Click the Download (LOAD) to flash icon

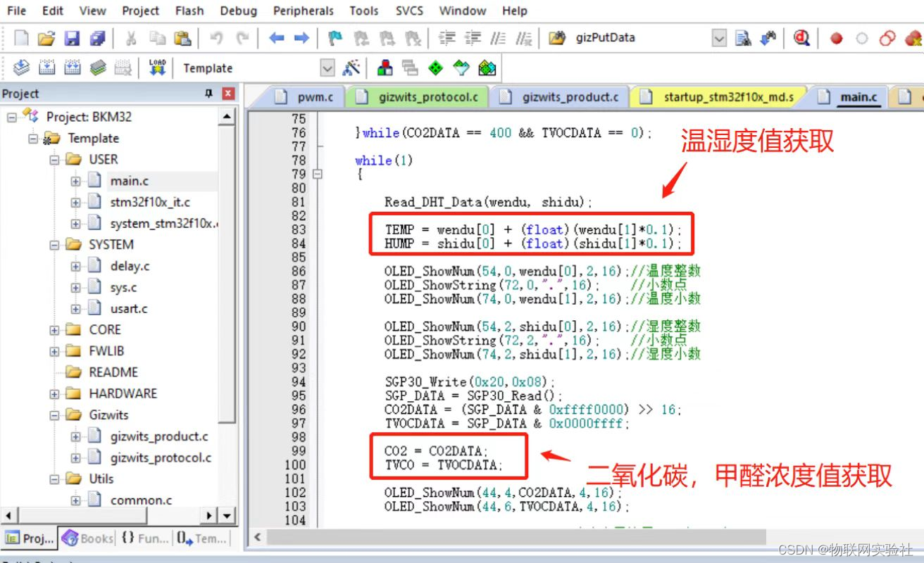pos(157,68)
